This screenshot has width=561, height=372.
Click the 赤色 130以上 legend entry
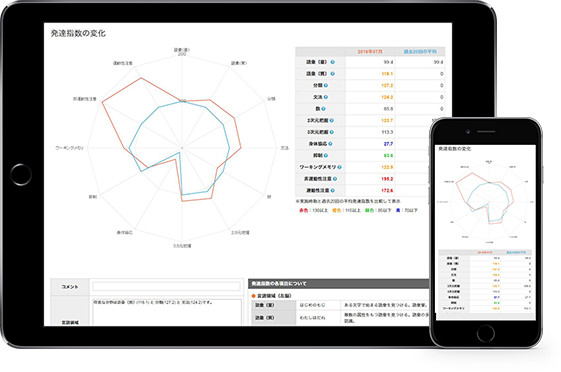(x=313, y=210)
